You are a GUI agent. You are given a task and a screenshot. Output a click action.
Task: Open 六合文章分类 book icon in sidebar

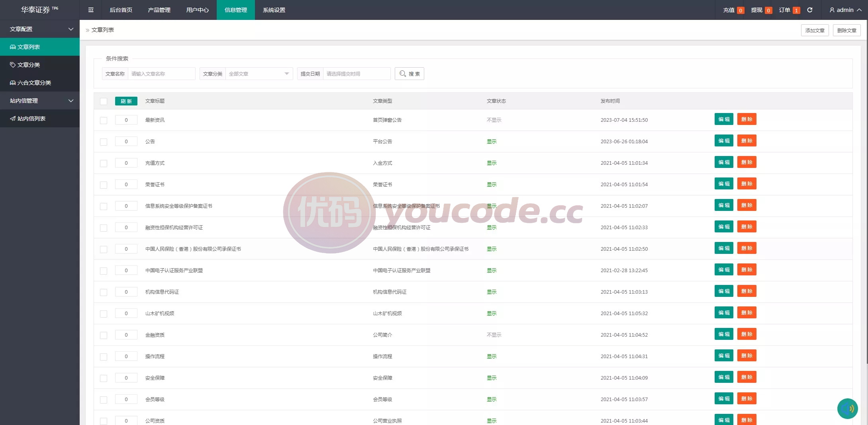coord(13,83)
